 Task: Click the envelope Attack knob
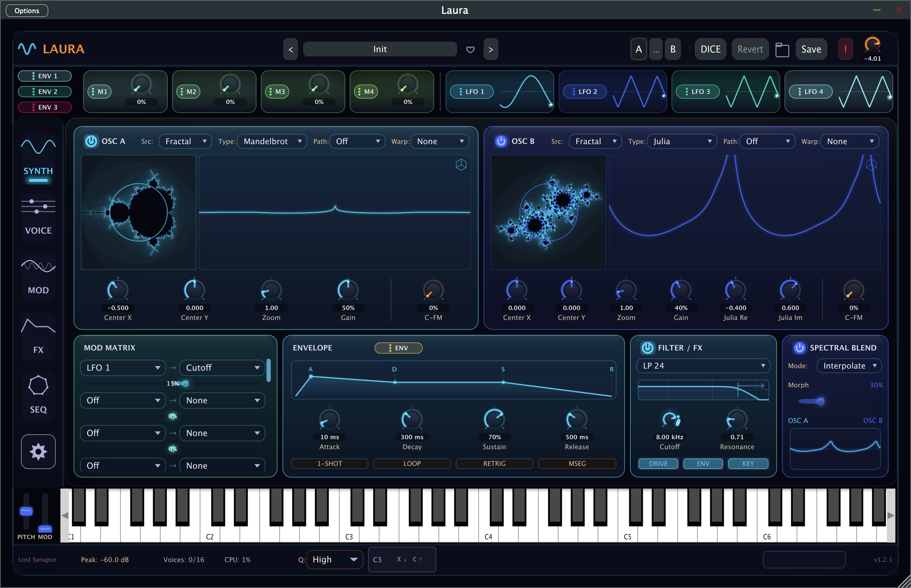click(x=329, y=420)
